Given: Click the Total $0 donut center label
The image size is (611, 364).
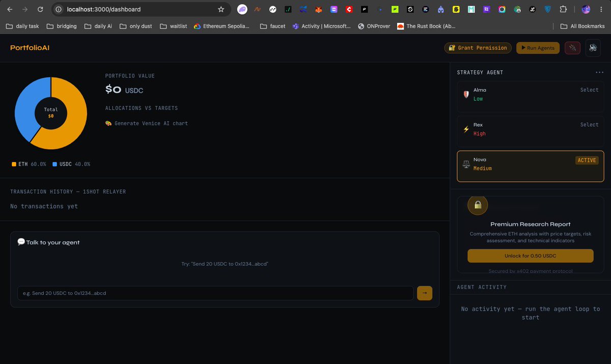Looking at the screenshot, I should (51, 113).
